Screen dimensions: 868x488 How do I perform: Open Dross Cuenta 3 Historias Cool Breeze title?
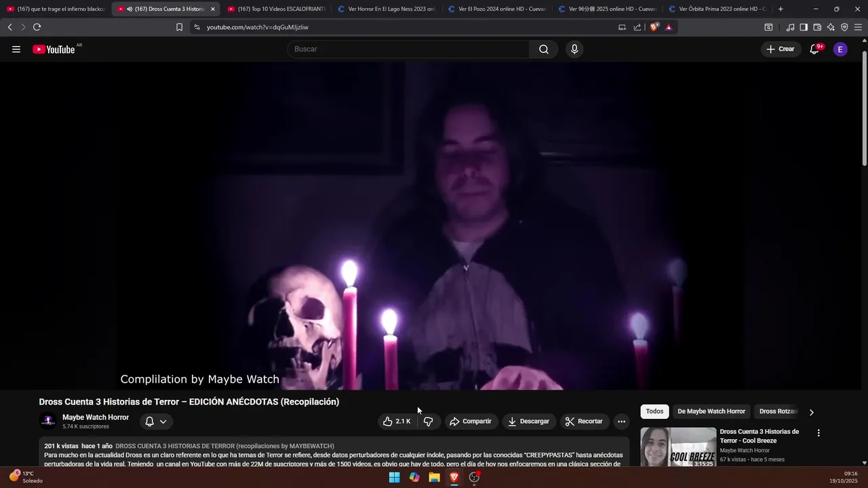(759, 436)
